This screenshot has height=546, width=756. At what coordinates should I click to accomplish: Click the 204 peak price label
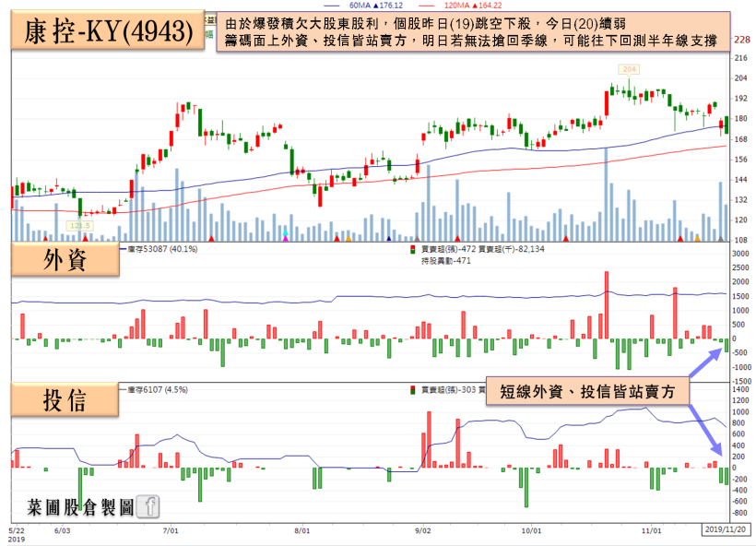click(629, 69)
